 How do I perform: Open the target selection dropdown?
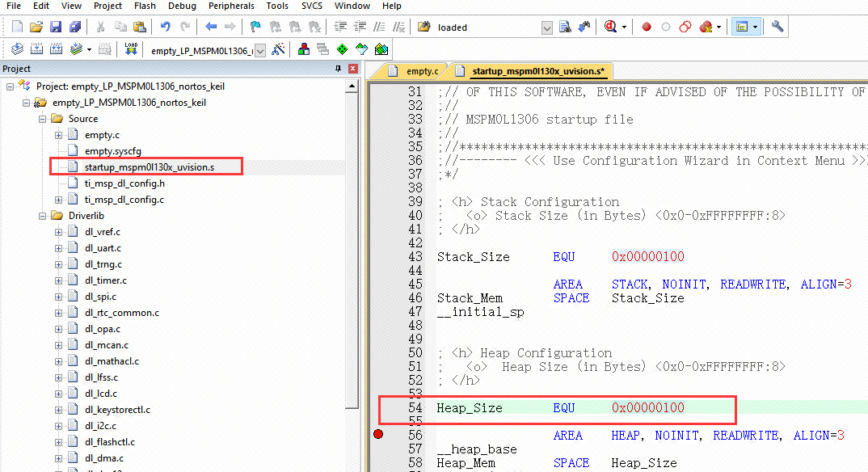pos(259,51)
